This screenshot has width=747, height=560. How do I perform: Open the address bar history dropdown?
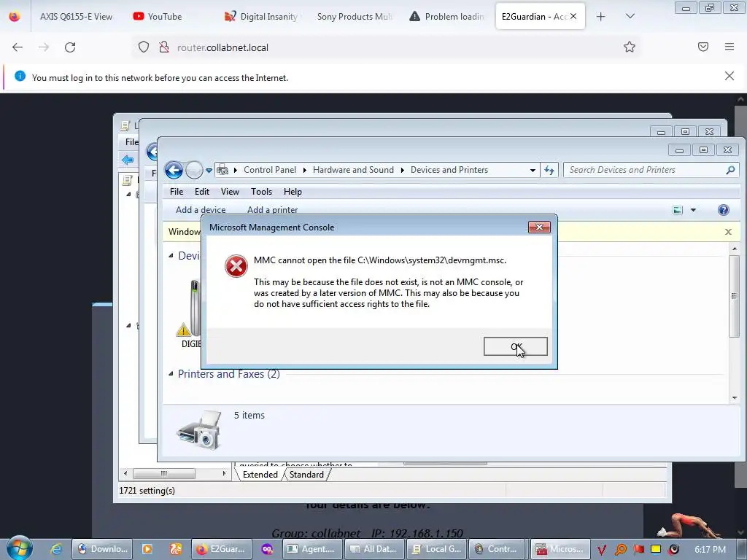(x=533, y=171)
